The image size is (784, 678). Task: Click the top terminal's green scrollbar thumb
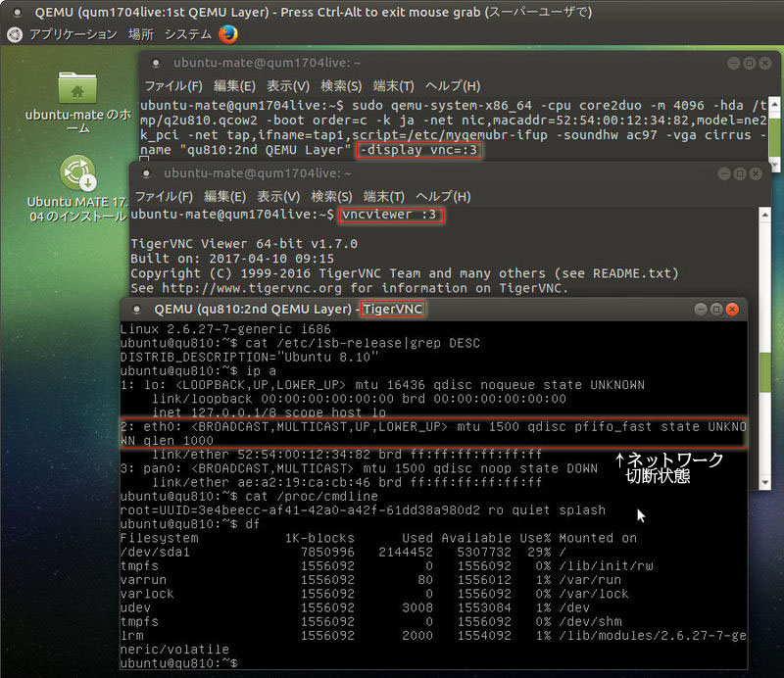point(774,135)
